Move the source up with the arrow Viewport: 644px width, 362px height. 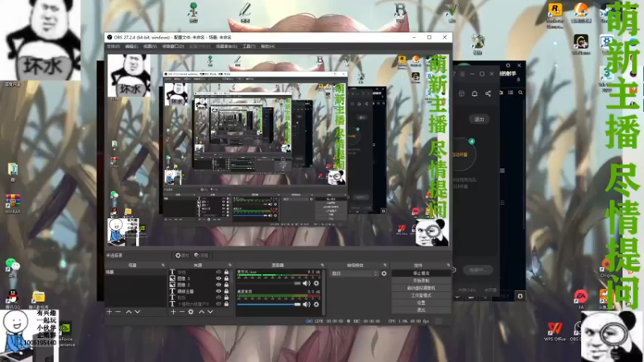click(201, 312)
